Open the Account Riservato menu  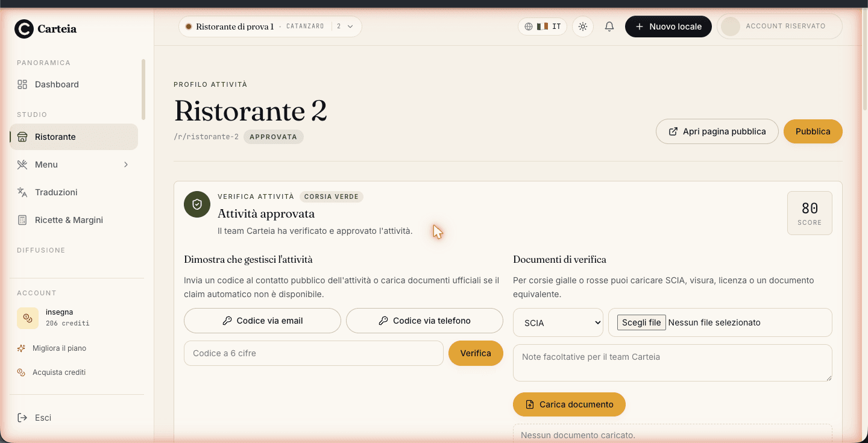pyautogui.click(x=779, y=27)
